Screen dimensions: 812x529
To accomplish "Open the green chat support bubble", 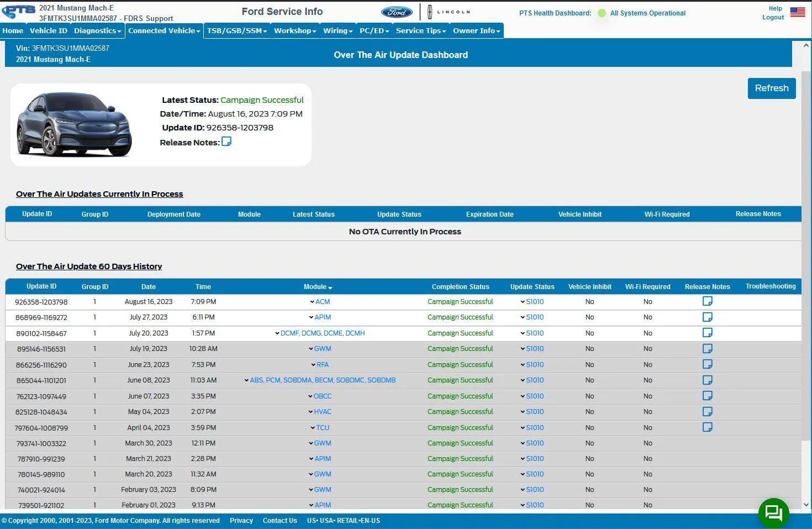I will pyautogui.click(x=773, y=513).
